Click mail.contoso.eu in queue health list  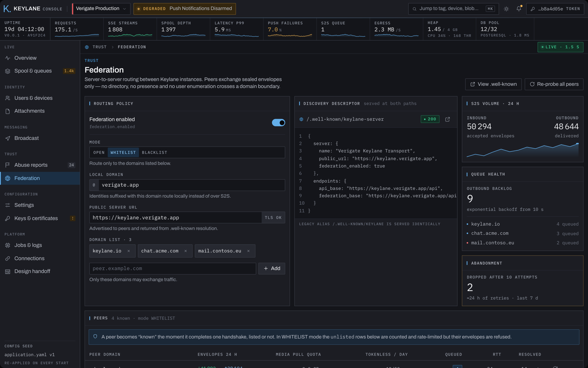[523, 243]
